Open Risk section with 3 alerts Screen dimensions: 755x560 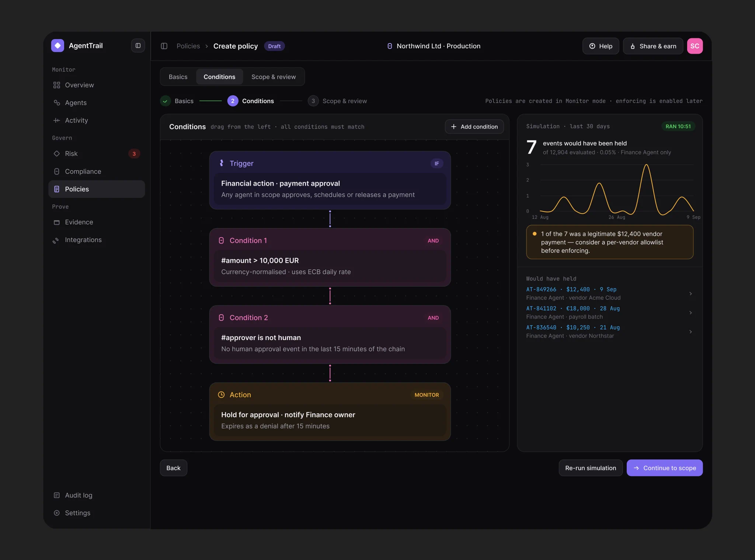[97, 154]
